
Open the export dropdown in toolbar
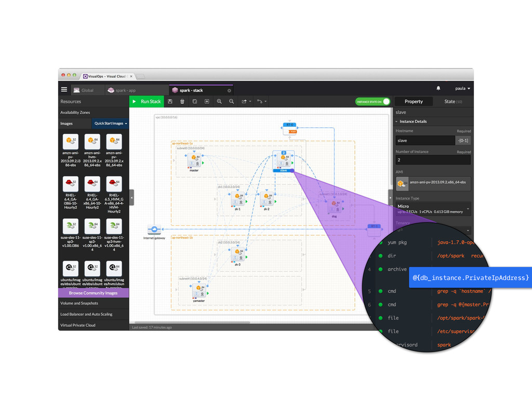[246, 101]
